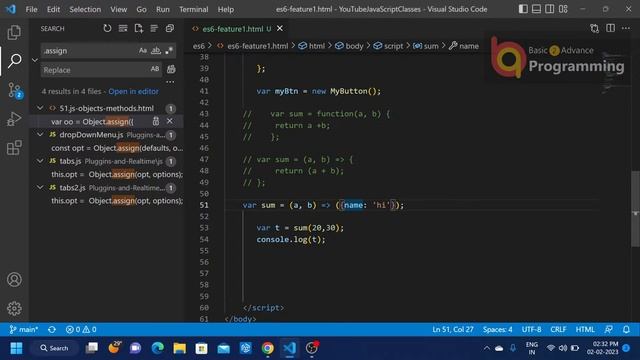Replace match in var oo Object.assign row
Screen dimensions: 640x360
click(x=156, y=121)
